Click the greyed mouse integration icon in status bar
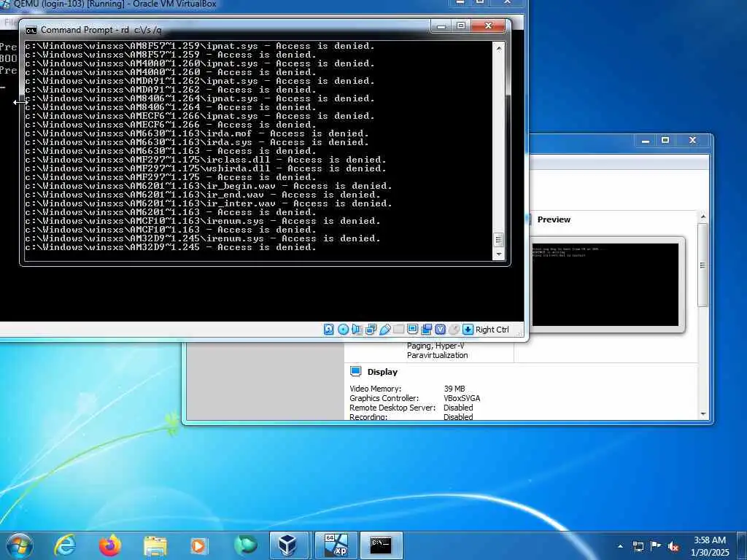This screenshot has width=747, height=560. [x=454, y=330]
